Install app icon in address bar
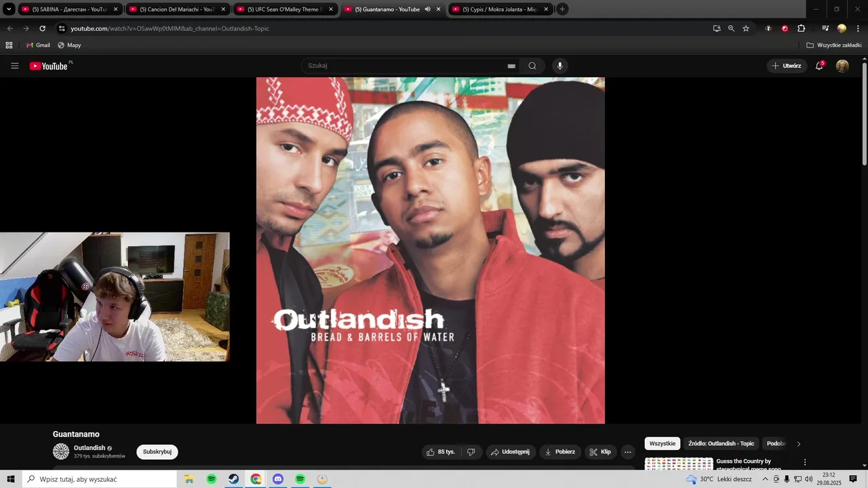This screenshot has width=868, height=488. 717,28
